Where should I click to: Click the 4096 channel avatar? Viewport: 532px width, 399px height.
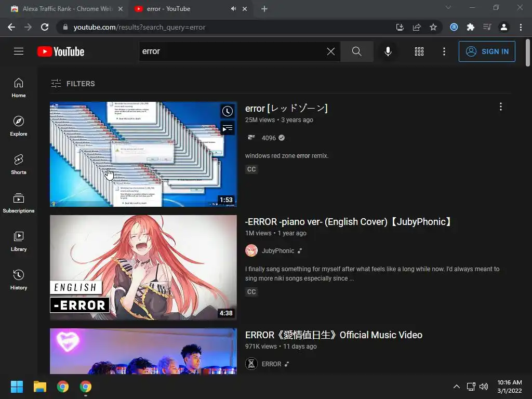pyautogui.click(x=251, y=137)
